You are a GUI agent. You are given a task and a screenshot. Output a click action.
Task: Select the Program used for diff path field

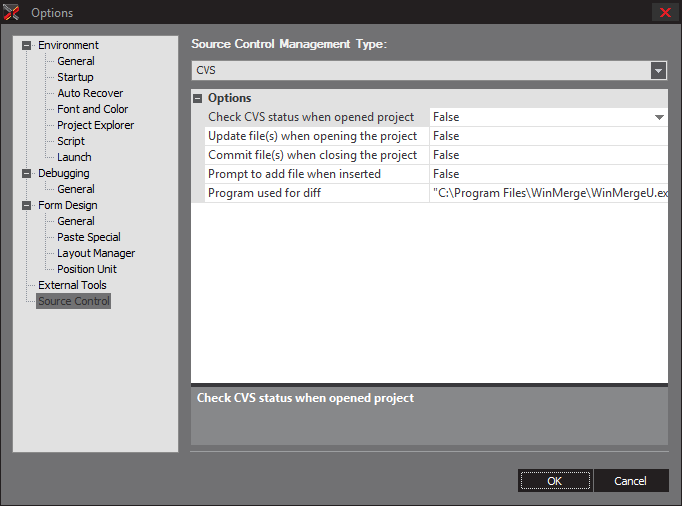click(x=548, y=193)
